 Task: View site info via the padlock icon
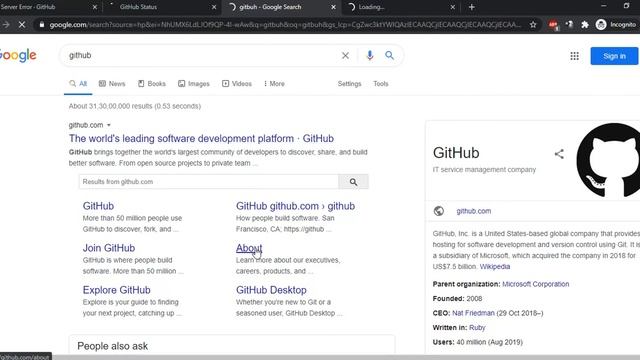pyautogui.click(x=42, y=25)
